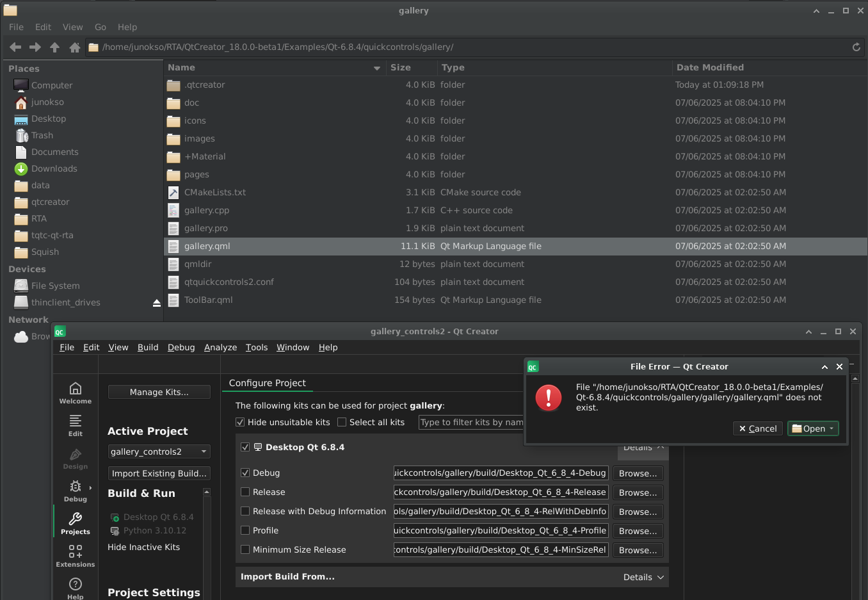This screenshot has width=868, height=600.
Task: Open the Go menu in file manager
Action: click(100, 27)
